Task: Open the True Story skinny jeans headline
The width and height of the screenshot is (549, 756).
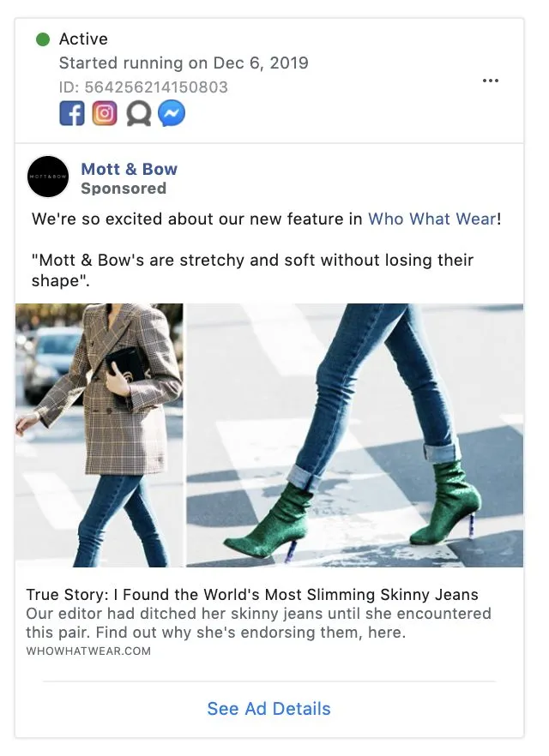Action: (x=252, y=595)
